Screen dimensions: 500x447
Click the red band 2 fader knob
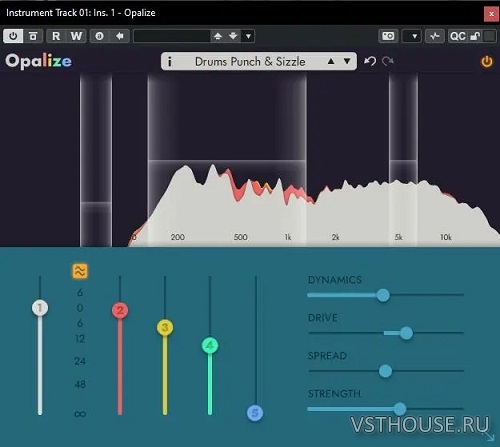click(120, 311)
